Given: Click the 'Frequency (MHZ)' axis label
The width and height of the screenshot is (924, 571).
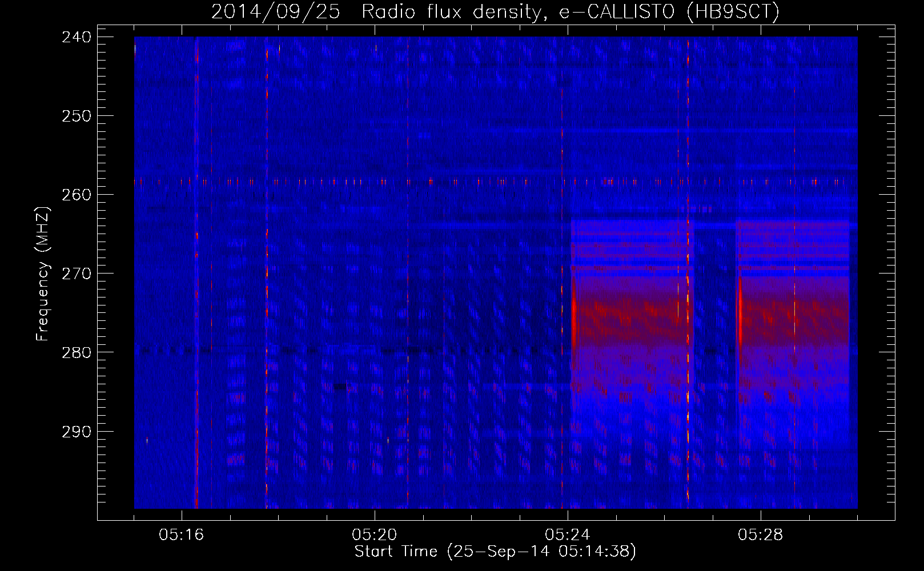Looking at the screenshot, I should [x=43, y=274].
